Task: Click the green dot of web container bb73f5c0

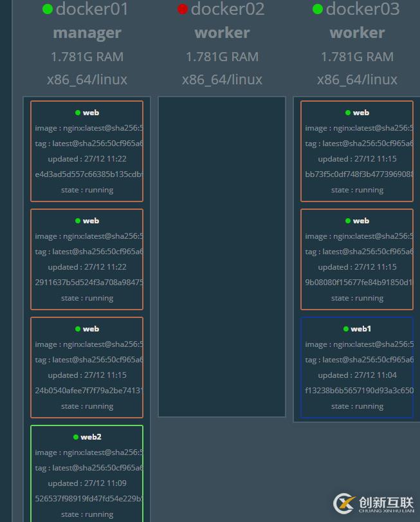Action: [348, 113]
